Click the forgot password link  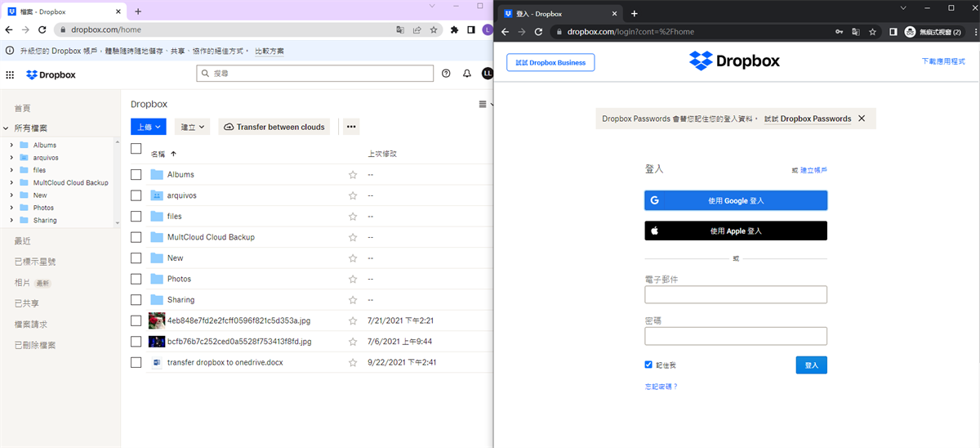[x=661, y=386]
